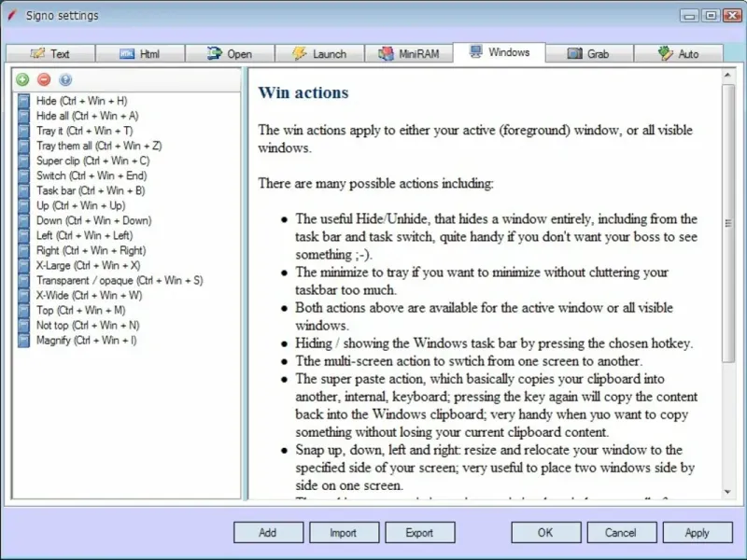
Task: Click the Import button
Action: pyautogui.click(x=344, y=532)
